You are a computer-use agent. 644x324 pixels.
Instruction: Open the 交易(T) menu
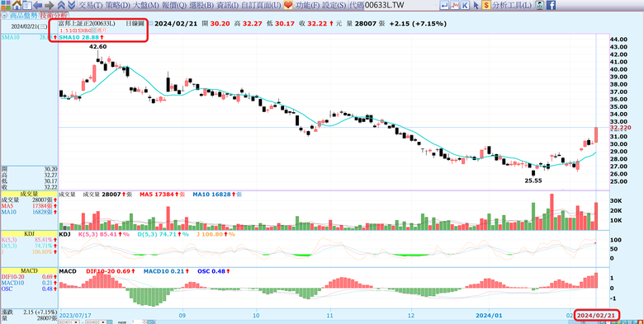point(90,5)
